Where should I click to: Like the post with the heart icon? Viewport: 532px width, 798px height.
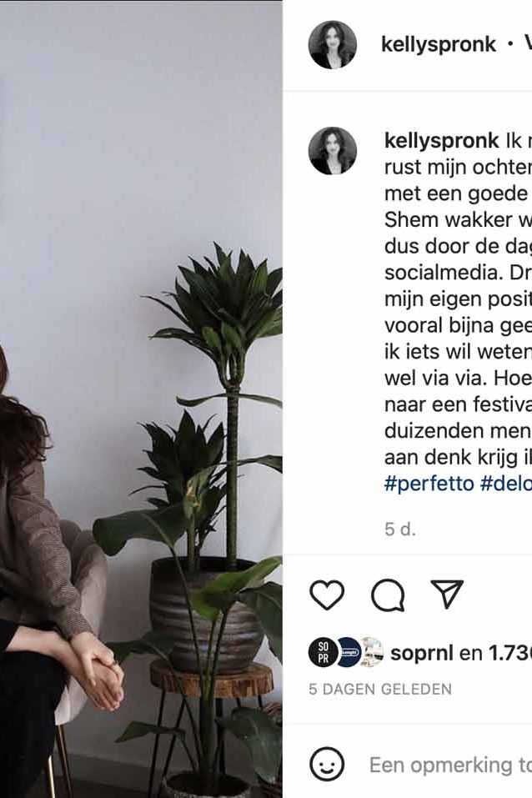click(327, 595)
